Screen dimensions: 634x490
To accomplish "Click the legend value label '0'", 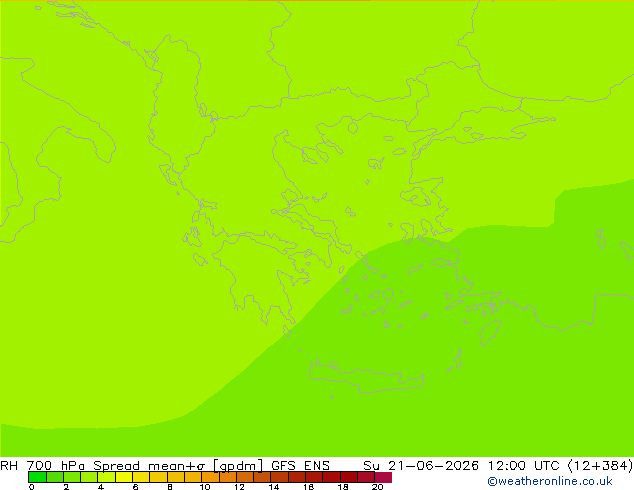I will coord(32,487).
